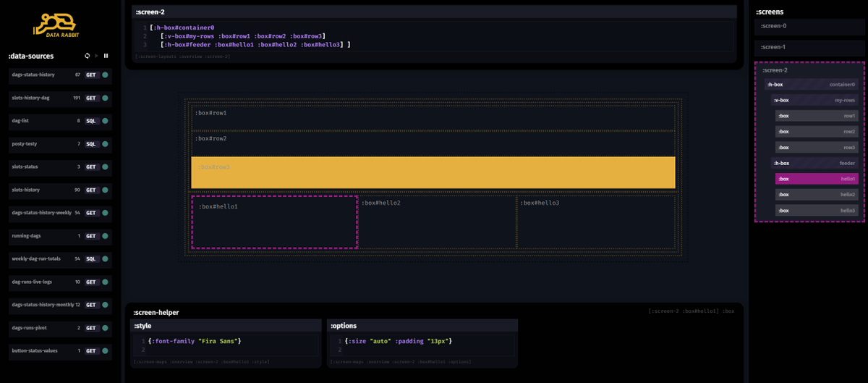Click the status dot for running-dags
Viewport: 868px width, 383px height.
pyautogui.click(x=105, y=236)
